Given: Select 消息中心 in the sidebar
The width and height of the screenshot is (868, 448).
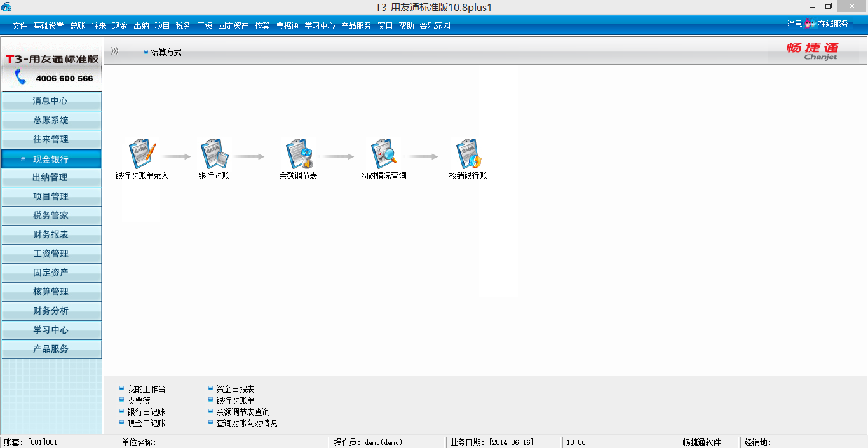Looking at the screenshot, I should point(51,101).
